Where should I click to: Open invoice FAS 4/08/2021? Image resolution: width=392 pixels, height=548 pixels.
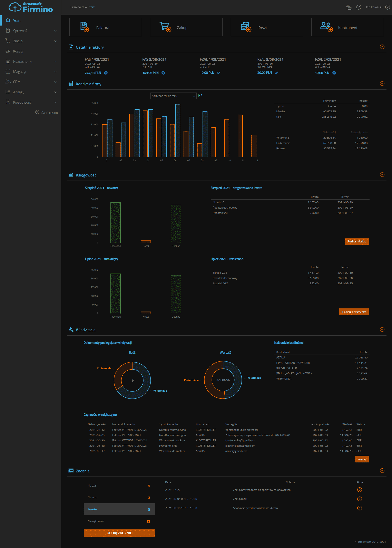[97, 59]
